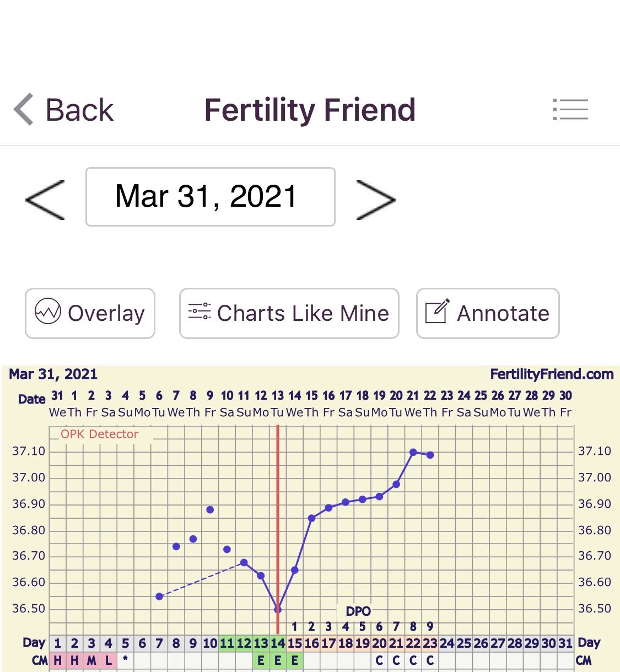Tap the Overlay graph icon
Image resolution: width=620 pixels, height=672 pixels.
point(48,313)
